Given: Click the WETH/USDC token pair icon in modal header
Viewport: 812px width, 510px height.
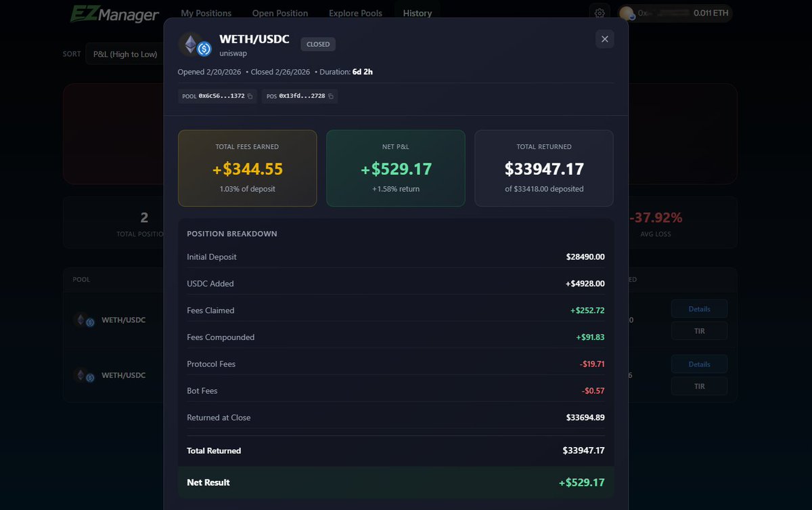Looking at the screenshot, I should pos(195,45).
